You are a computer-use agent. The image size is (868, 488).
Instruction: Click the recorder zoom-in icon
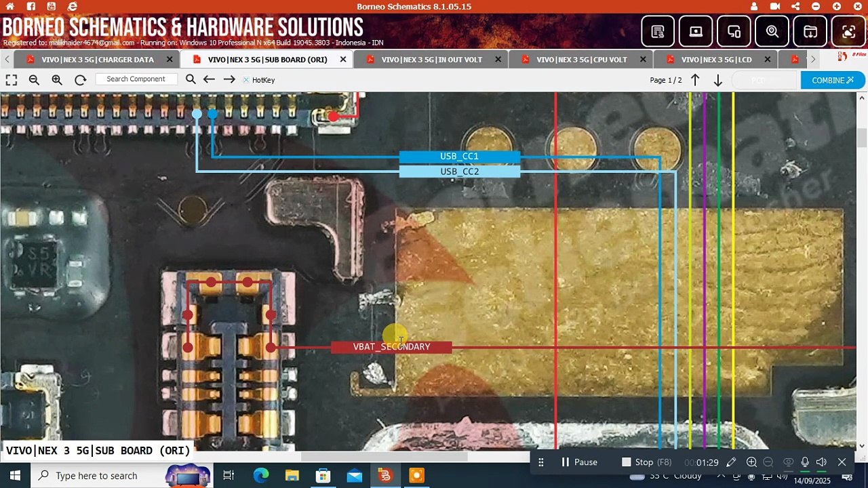point(751,462)
